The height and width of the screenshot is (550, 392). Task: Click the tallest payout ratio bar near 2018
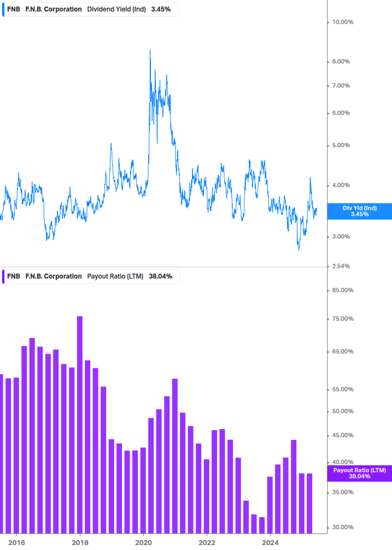80,425
